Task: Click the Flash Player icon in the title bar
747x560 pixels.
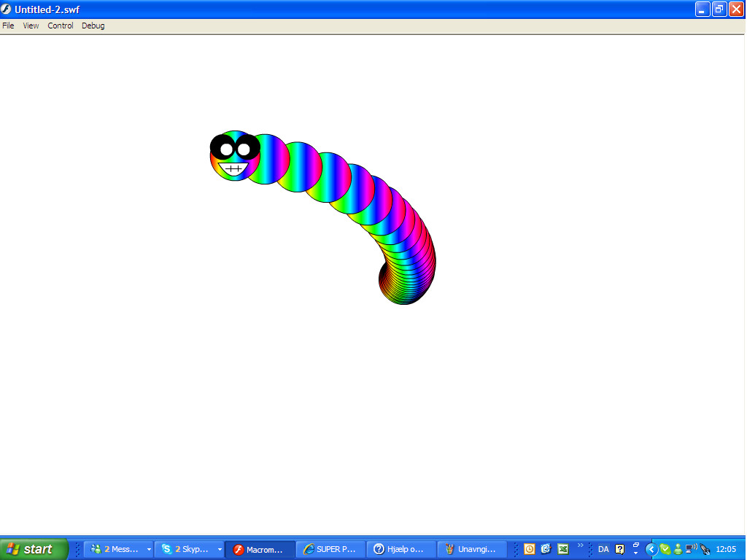Action: click(6, 9)
